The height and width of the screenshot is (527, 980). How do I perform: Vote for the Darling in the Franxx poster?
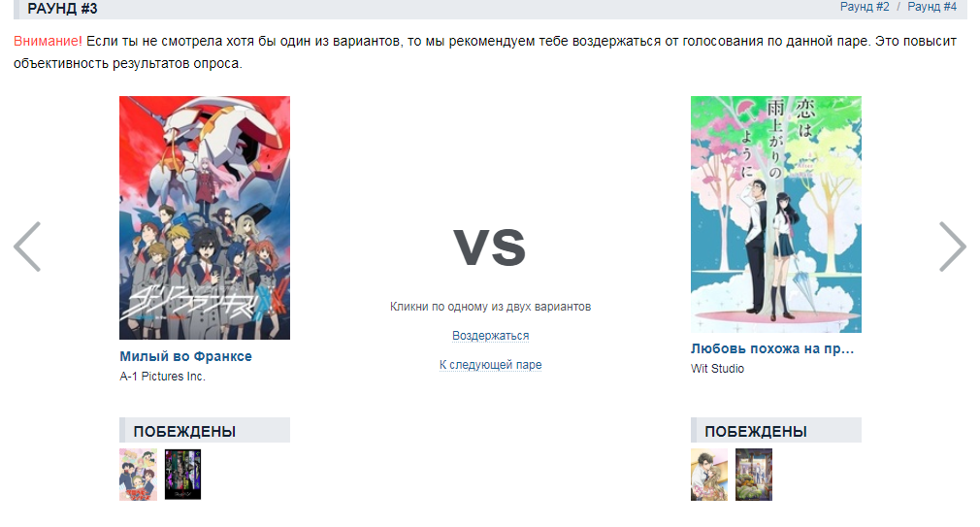coord(205,217)
